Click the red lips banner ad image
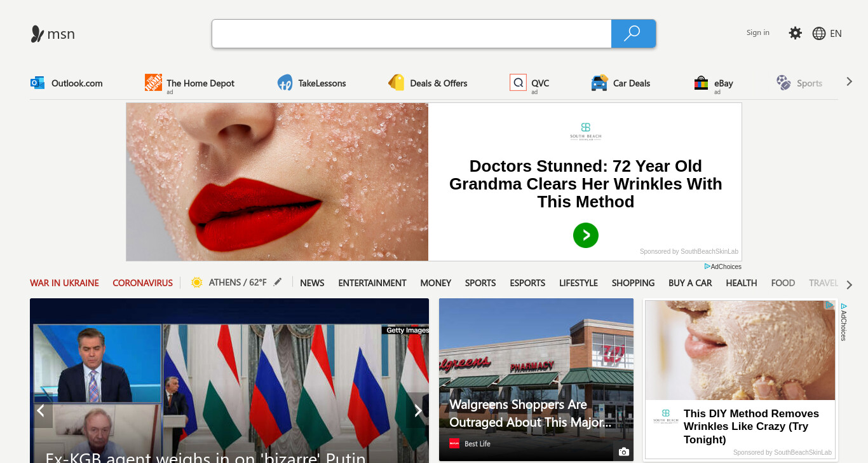 coord(277,182)
